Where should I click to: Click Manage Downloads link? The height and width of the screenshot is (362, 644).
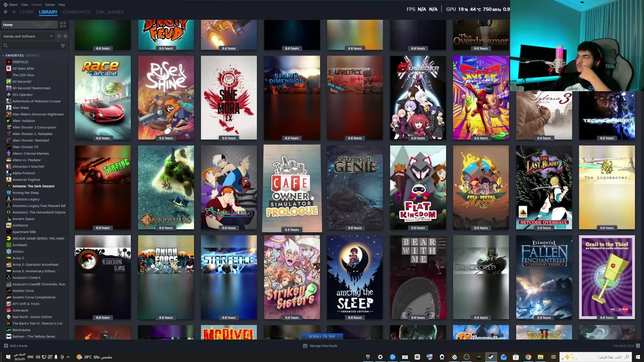click(x=324, y=346)
